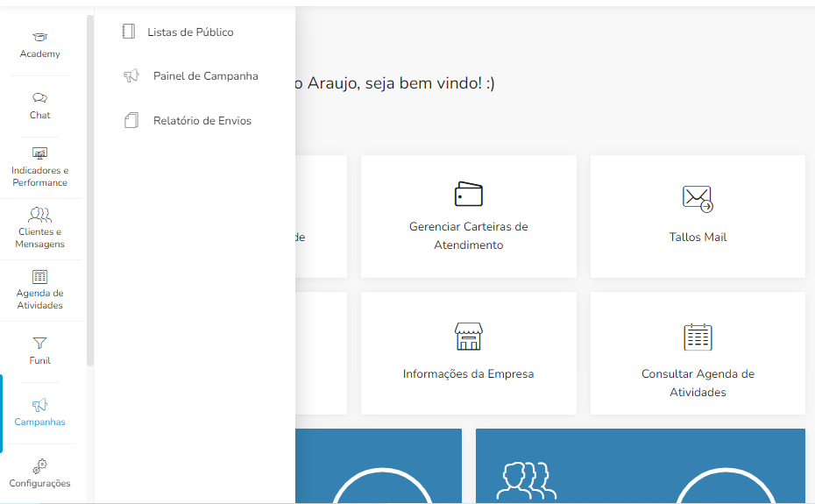Open Relatório de Envios submenu item

pyautogui.click(x=202, y=121)
